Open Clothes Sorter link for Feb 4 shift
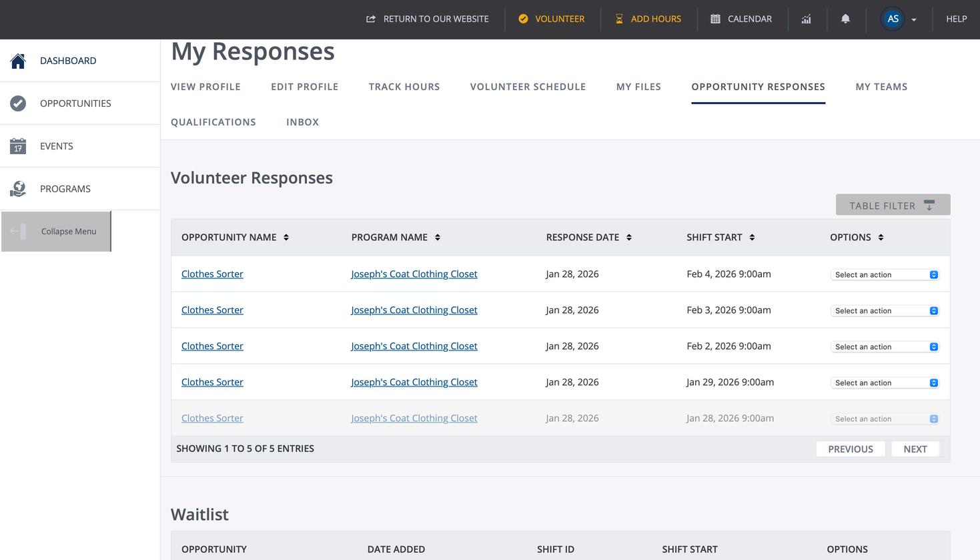 point(212,274)
